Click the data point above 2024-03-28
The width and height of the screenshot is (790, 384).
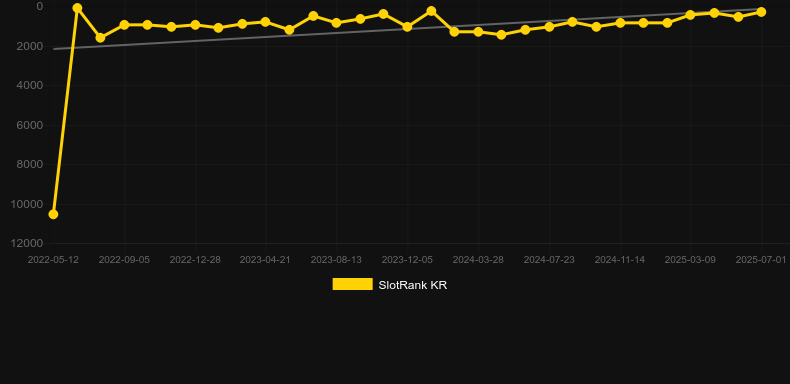(478, 32)
